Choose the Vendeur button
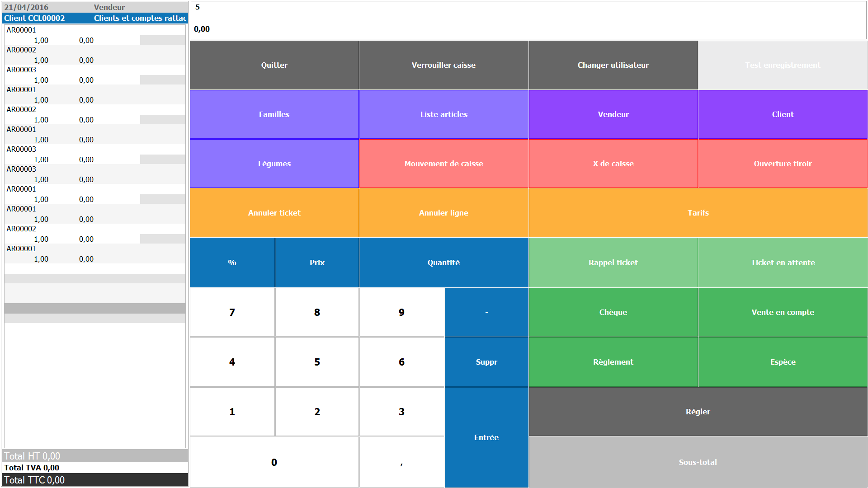This screenshot has height=488, width=868. coord(613,114)
